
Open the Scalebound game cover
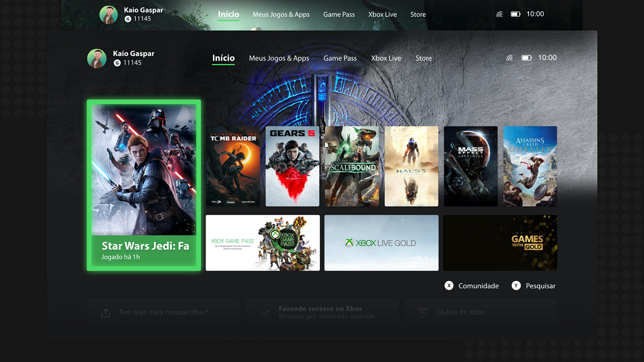pyautogui.click(x=352, y=166)
